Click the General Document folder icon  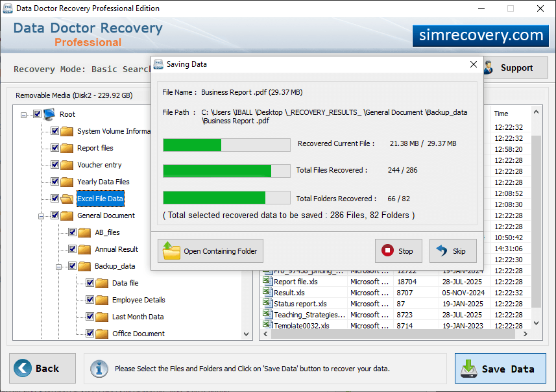tap(67, 215)
